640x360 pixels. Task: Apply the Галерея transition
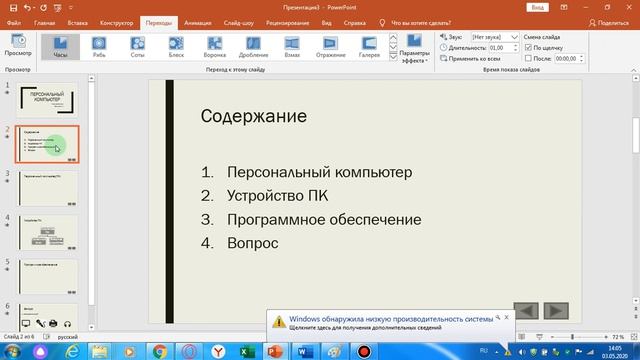pos(369,47)
